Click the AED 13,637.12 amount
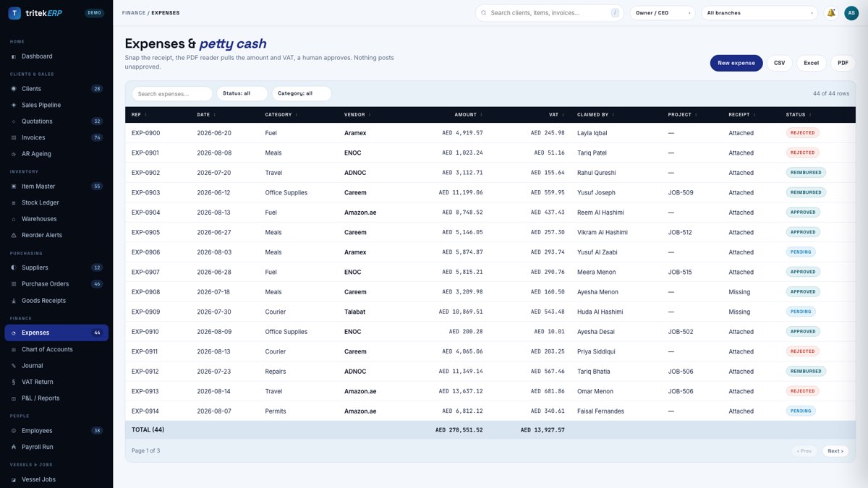Screen dimensions: 868x488 461,391
